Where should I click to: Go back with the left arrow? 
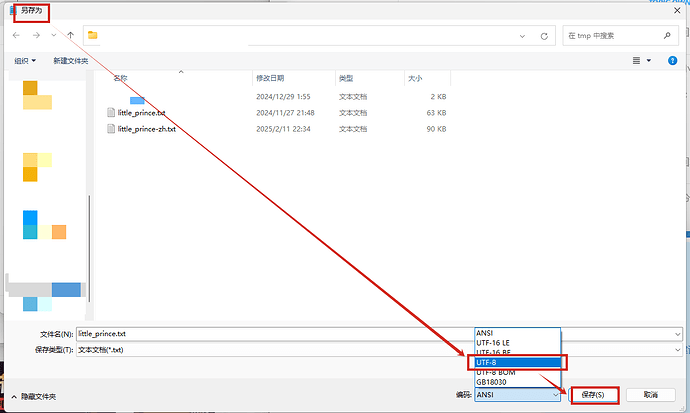pos(16,35)
